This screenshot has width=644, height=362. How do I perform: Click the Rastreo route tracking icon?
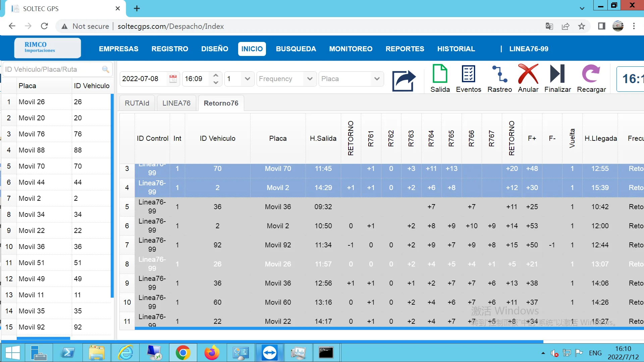[499, 74]
